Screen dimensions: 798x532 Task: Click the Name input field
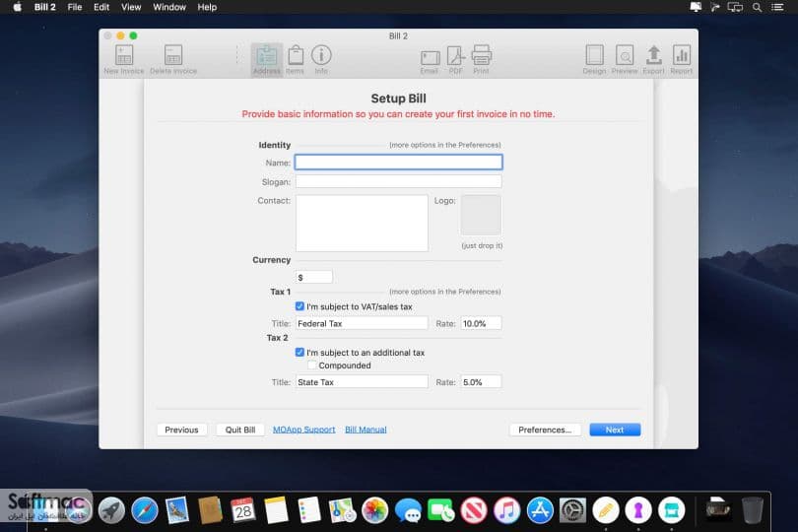398,163
